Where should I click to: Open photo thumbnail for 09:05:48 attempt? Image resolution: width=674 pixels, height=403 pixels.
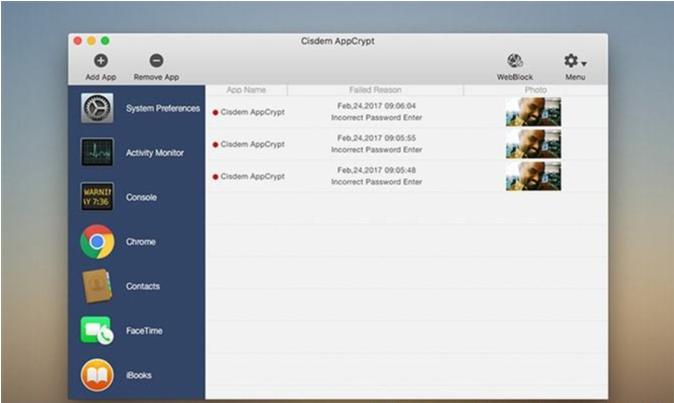point(533,175)
